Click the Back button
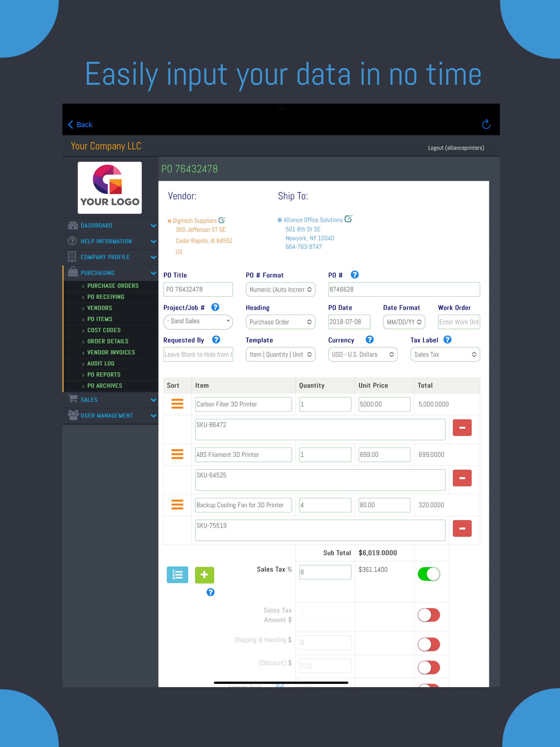 80,124
